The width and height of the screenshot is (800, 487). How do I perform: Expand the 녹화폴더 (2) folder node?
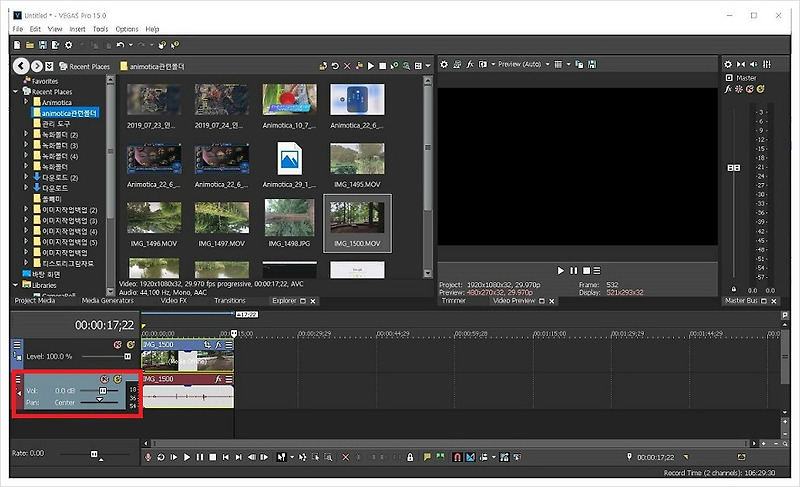coord(26,134)
